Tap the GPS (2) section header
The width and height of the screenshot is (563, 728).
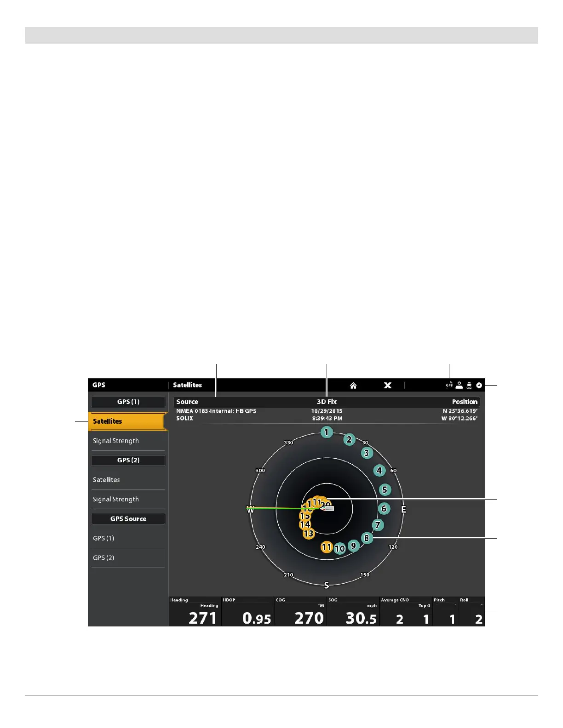(x=128, y=460)
